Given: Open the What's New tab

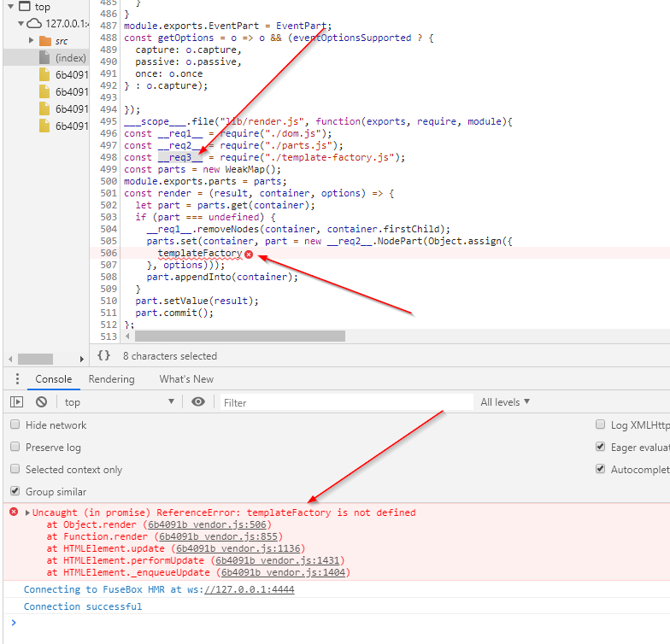Looking at the screenshot, I should click(186, 379).
